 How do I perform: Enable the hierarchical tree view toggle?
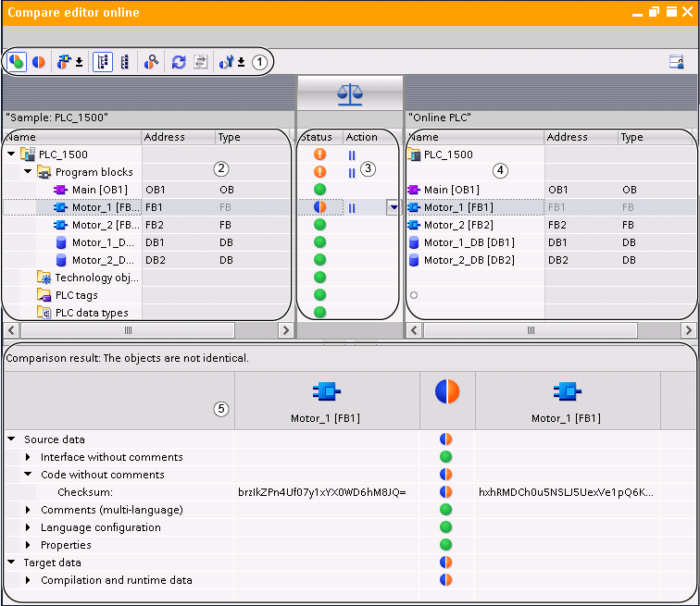point(102,62)
